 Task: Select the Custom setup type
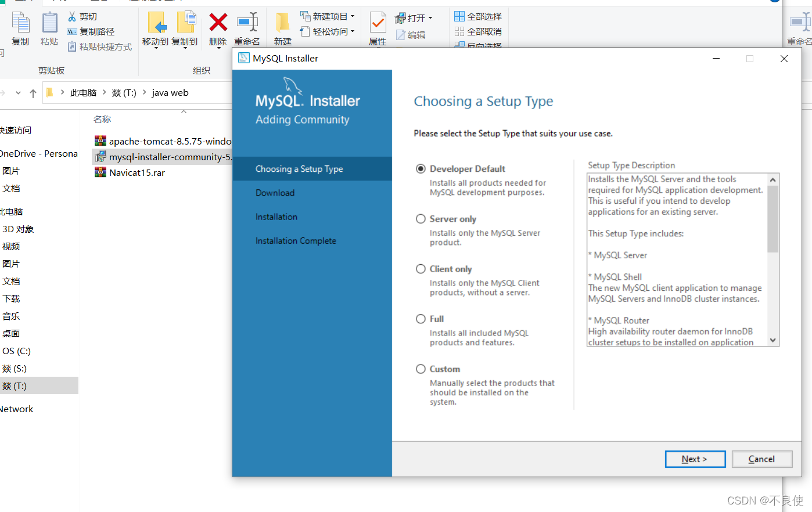[x=421, y=369]
